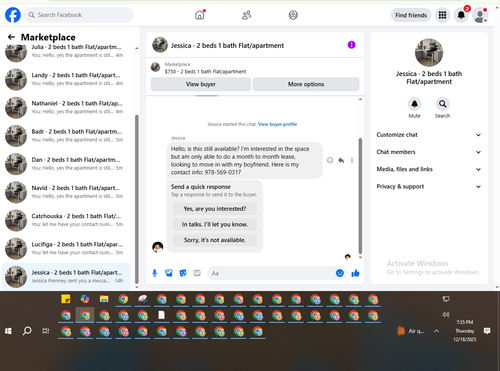
Task: Mute the chat using the bell icon
Action: 414,104
